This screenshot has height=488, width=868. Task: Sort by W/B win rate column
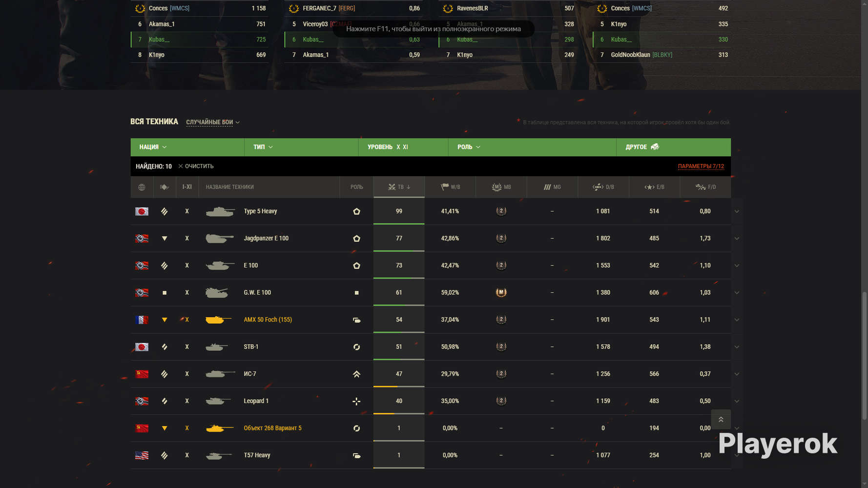point(450,187)
